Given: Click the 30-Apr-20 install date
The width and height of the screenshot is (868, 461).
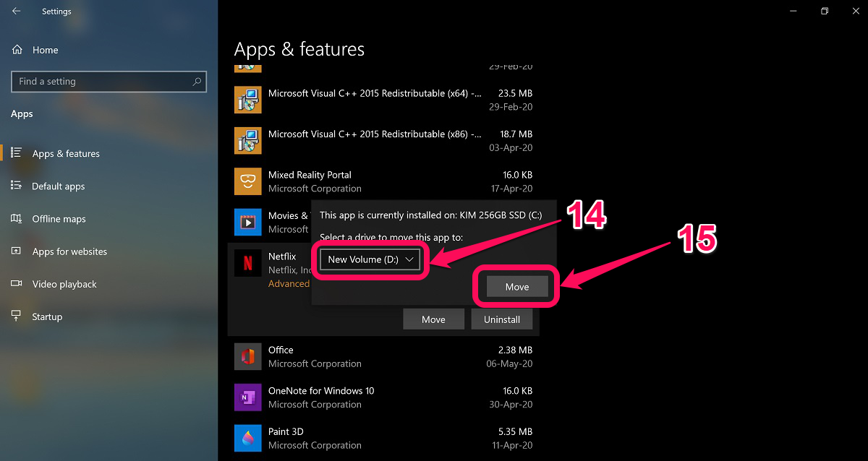Looking at the screenshot, I should tap(510, 405).
